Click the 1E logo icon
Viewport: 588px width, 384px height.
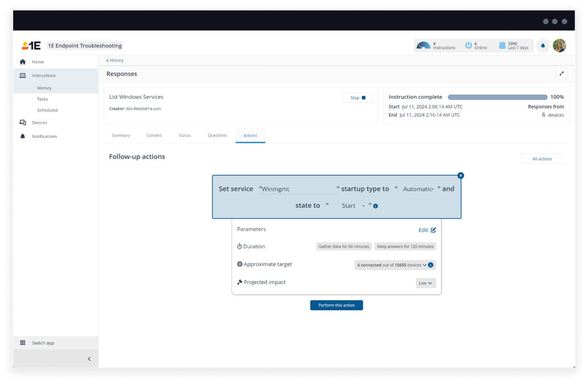click(x=31, y=46)
